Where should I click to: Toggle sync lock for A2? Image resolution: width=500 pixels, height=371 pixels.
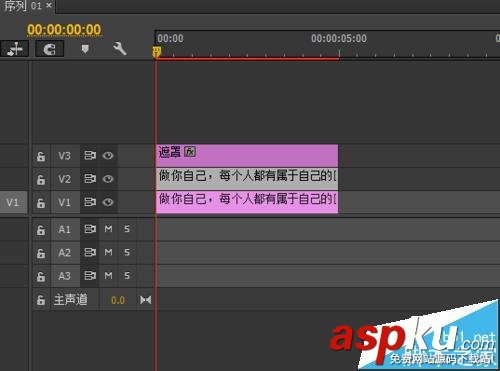coord(90,253)
